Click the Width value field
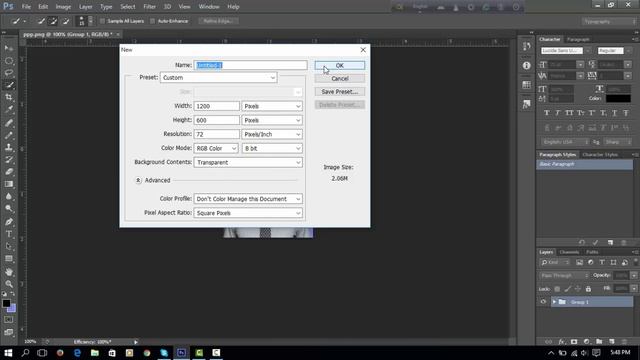The image size is (640, 360). pos(216,106)
